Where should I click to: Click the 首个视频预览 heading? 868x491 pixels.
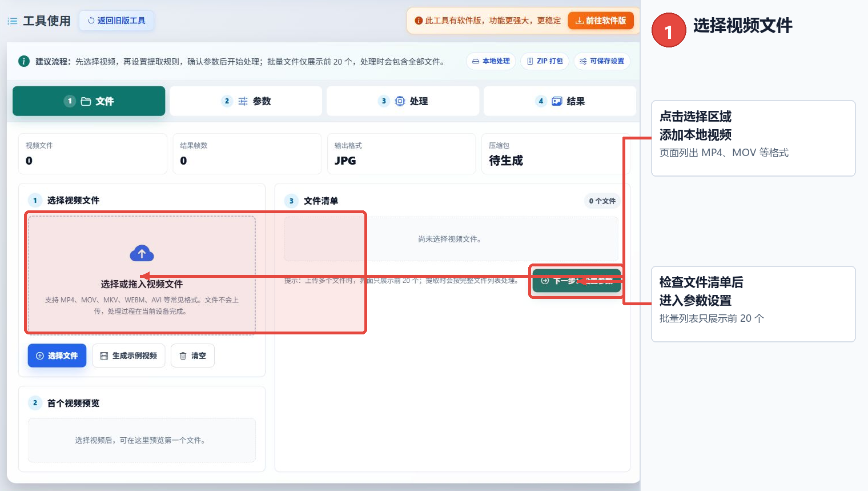click(x=73, y=403)
